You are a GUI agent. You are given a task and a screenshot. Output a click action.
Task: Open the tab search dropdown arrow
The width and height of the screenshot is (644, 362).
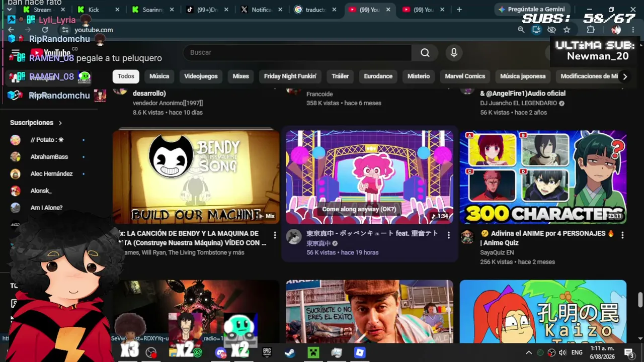tap(9, 10)
